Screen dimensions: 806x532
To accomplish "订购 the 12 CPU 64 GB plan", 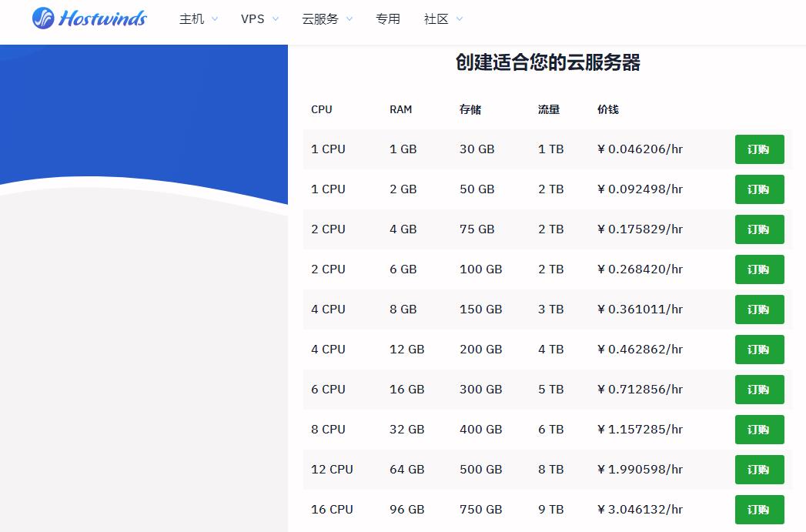I will coord(759,469).
